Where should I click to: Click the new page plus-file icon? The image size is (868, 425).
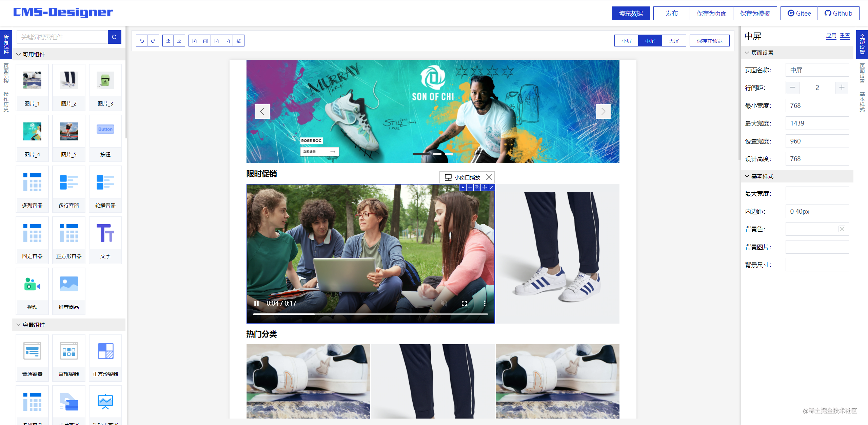coord(194,41)
